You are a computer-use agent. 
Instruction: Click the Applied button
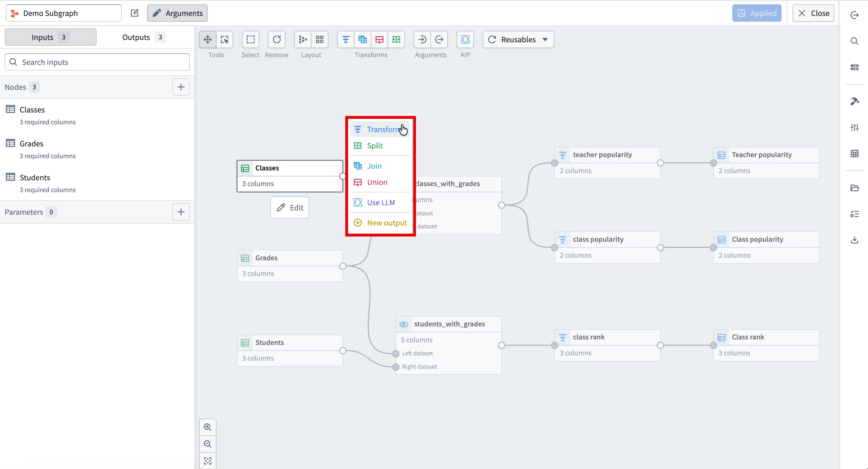click(757, 13)
